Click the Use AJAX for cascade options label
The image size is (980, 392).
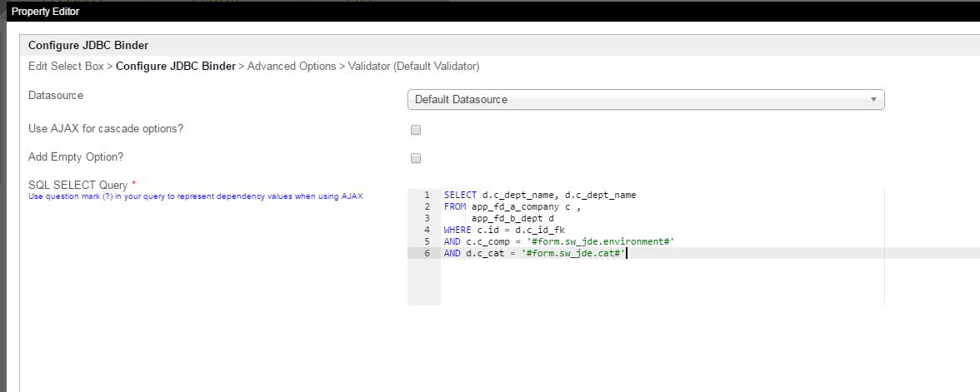(x=106, y=129)
